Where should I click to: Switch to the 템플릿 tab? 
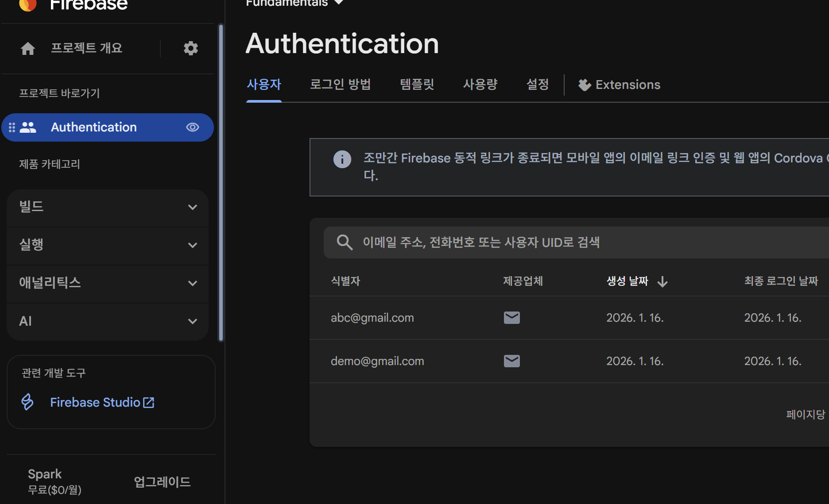click(417, 85)
